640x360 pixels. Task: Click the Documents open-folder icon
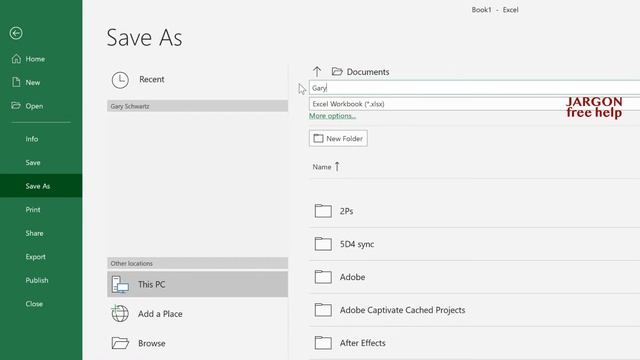(x=337, y=72)
